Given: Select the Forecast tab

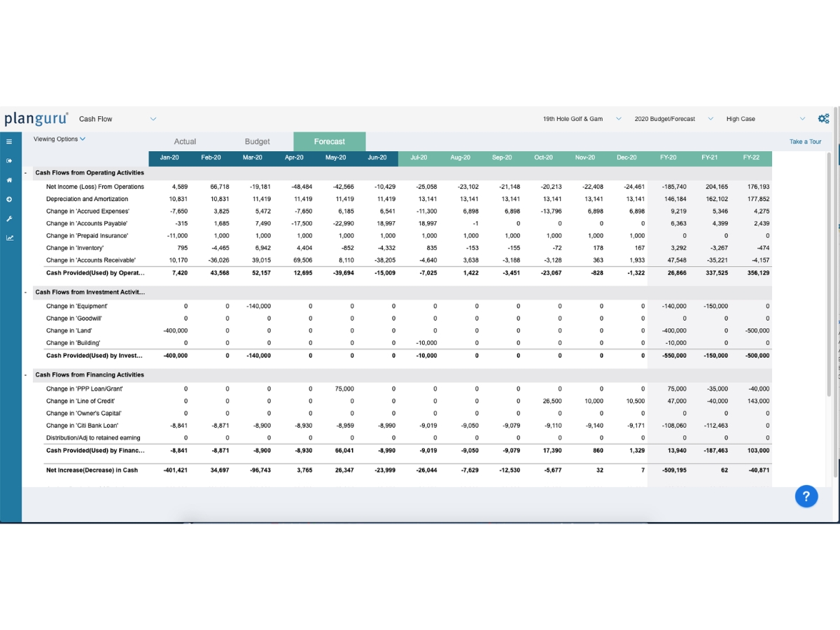Looking at the screenshot, I should tap(329, 141).
